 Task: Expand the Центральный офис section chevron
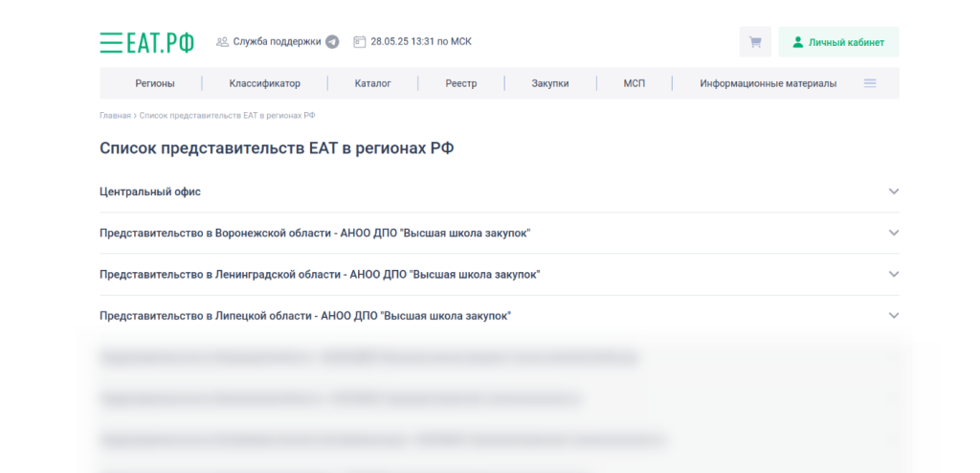coord(894,191)
